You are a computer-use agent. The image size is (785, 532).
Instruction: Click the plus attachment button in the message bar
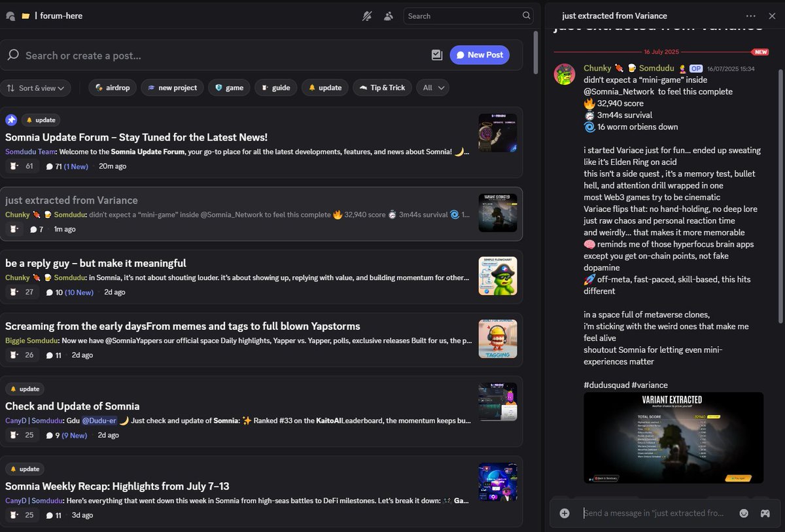[x=564, y=513]
